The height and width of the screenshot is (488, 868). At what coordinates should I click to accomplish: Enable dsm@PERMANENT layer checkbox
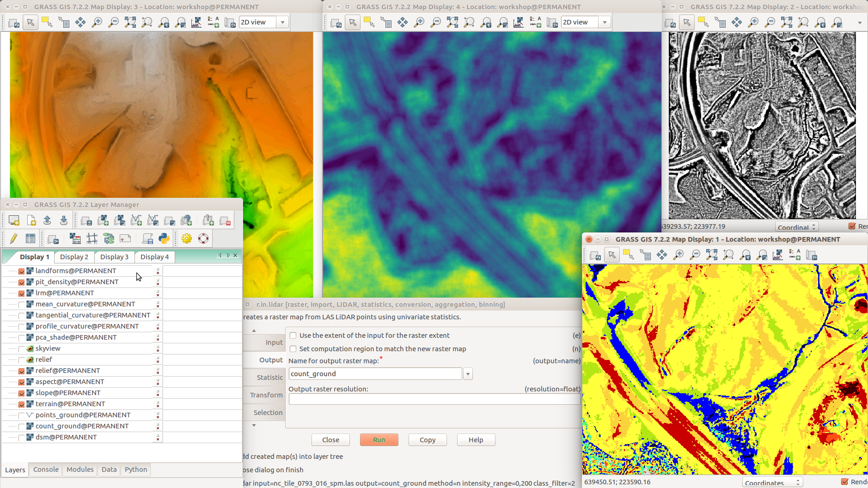point(22,438)
